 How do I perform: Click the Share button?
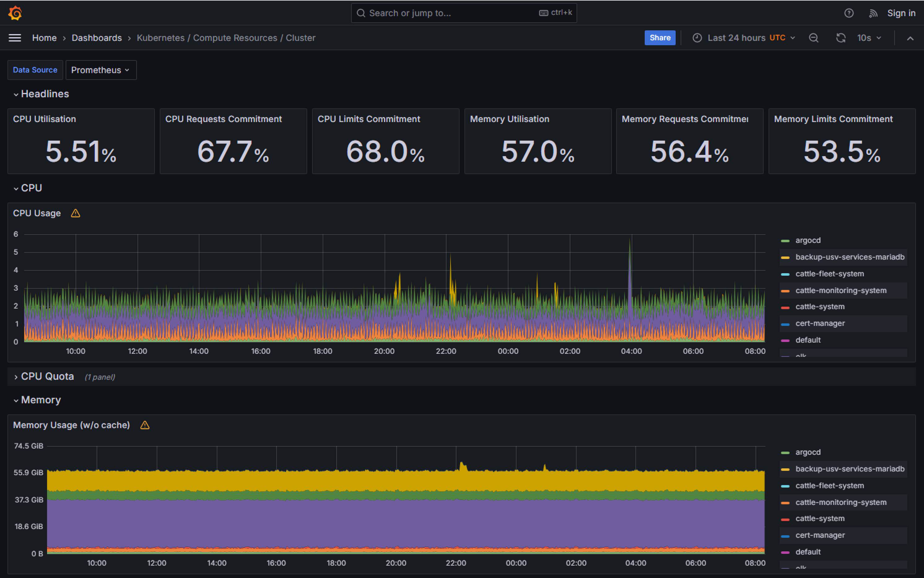click(x=660, y=38)
